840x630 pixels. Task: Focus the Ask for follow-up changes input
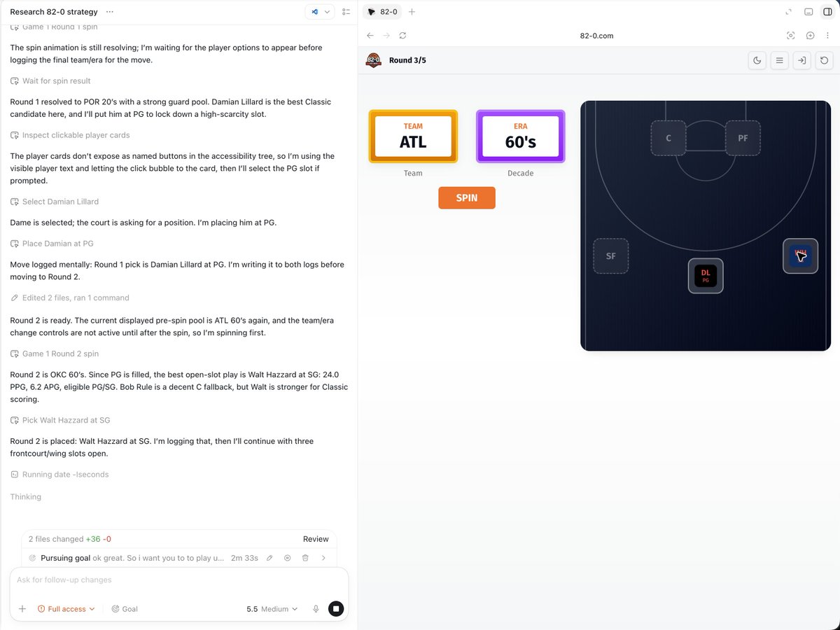coord(178,580)
